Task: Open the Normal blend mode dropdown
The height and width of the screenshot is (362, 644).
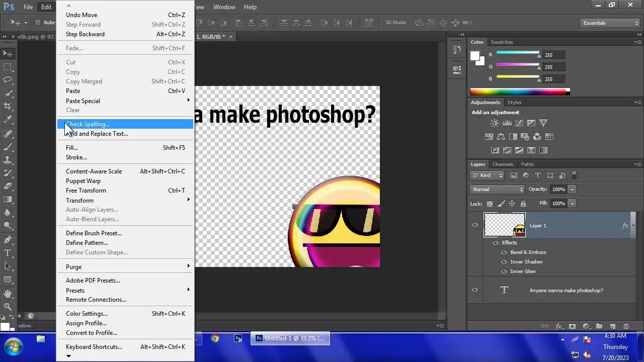Action: pyautogui.click(x=498, y=190)
